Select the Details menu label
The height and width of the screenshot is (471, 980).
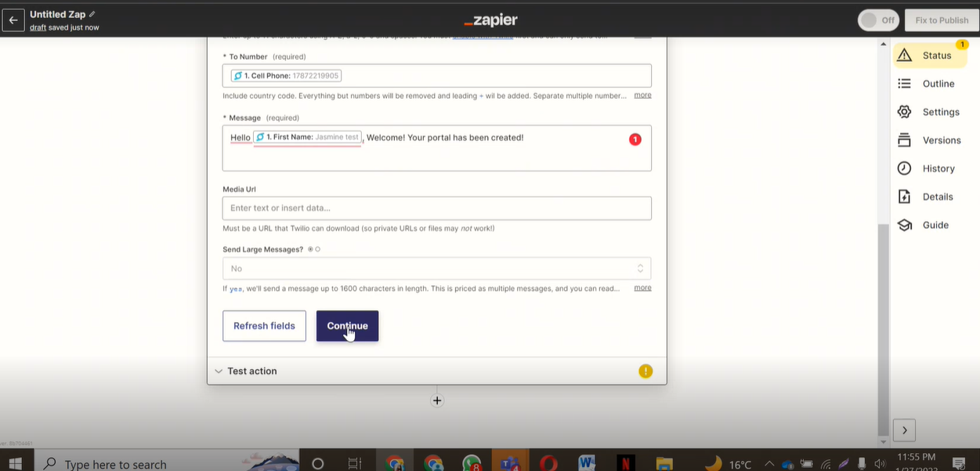[x=938, y=197]
